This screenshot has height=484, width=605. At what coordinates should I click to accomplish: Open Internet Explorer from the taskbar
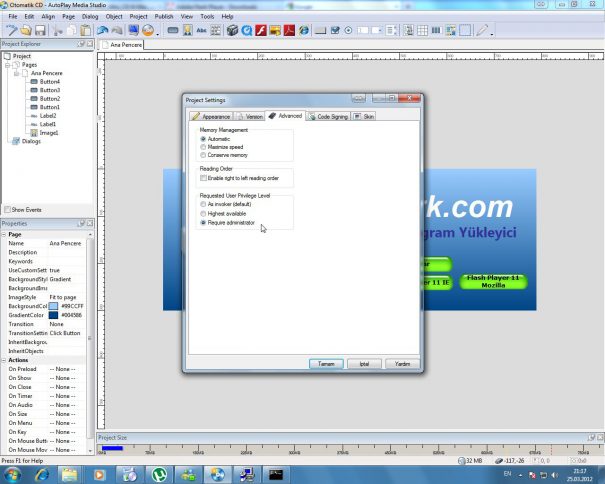(x=41, y=475)
